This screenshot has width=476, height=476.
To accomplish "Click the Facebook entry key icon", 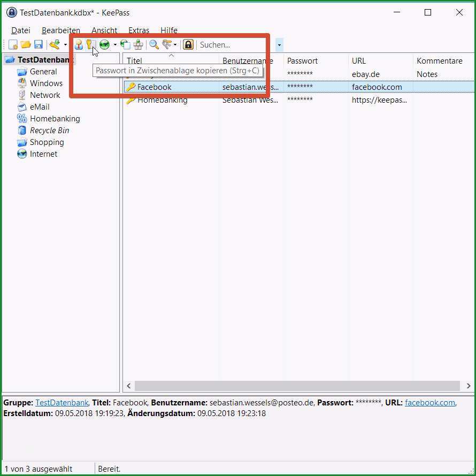I will click(x=131, y=87).
